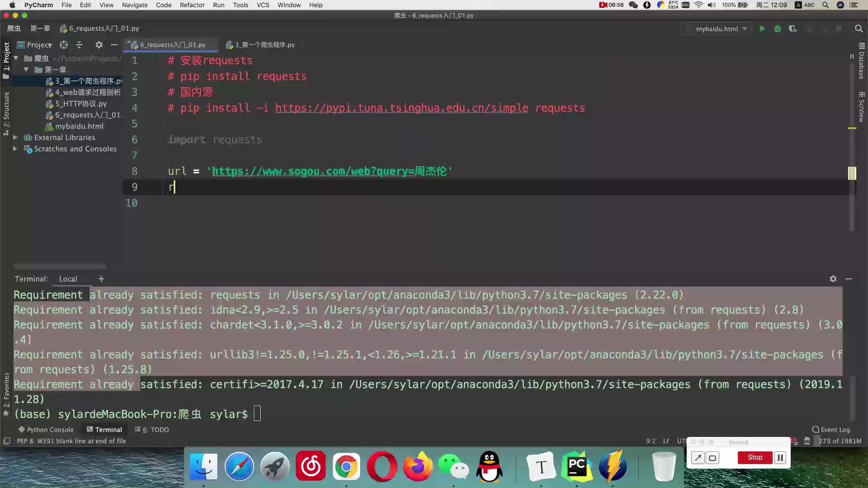
Task: Run the current configuration with the green play icon
Action: pos(762,28)
